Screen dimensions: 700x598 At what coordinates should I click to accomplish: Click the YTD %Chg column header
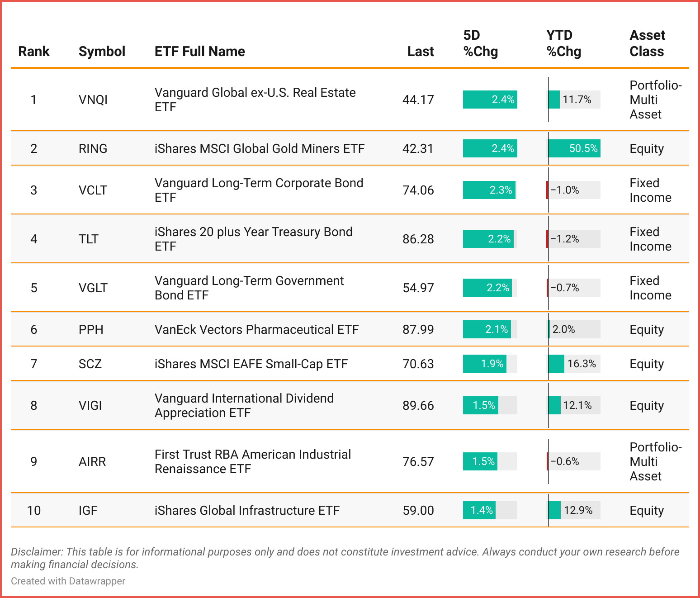[563, 43]
